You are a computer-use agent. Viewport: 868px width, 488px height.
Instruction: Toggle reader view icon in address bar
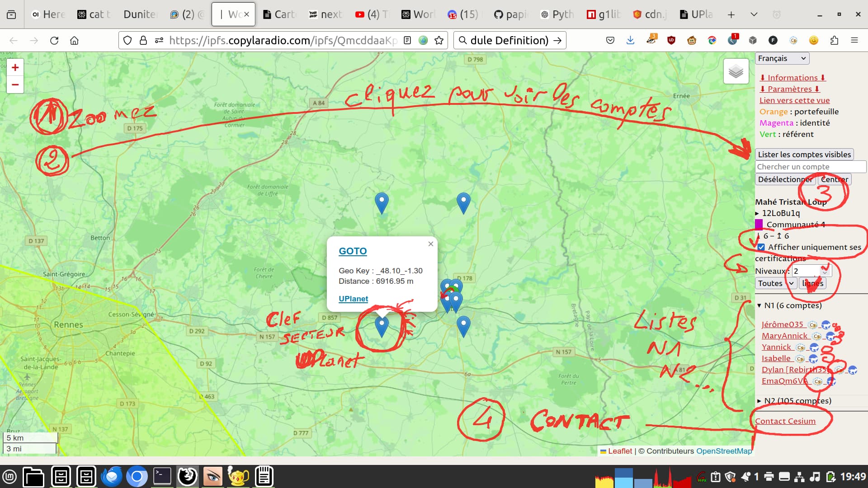(407, 41)
